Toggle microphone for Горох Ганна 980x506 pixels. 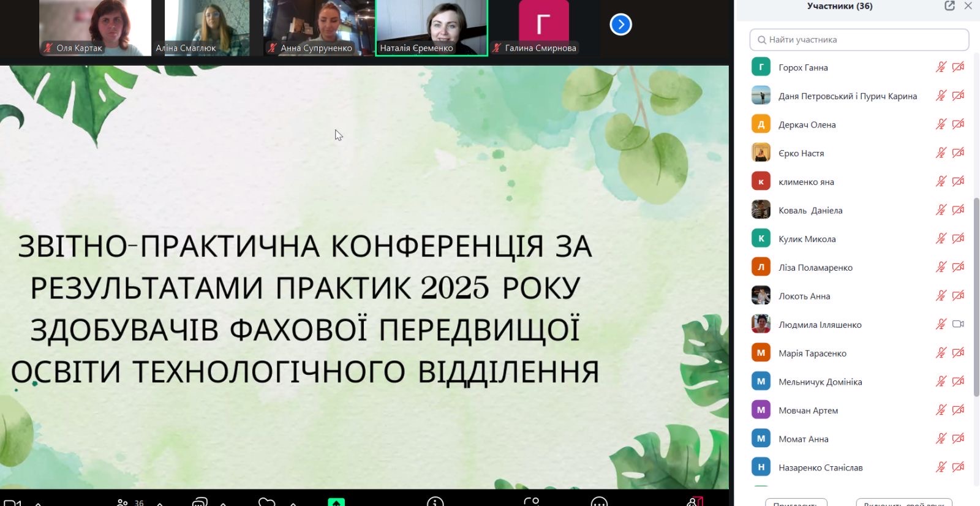point(941,67)
